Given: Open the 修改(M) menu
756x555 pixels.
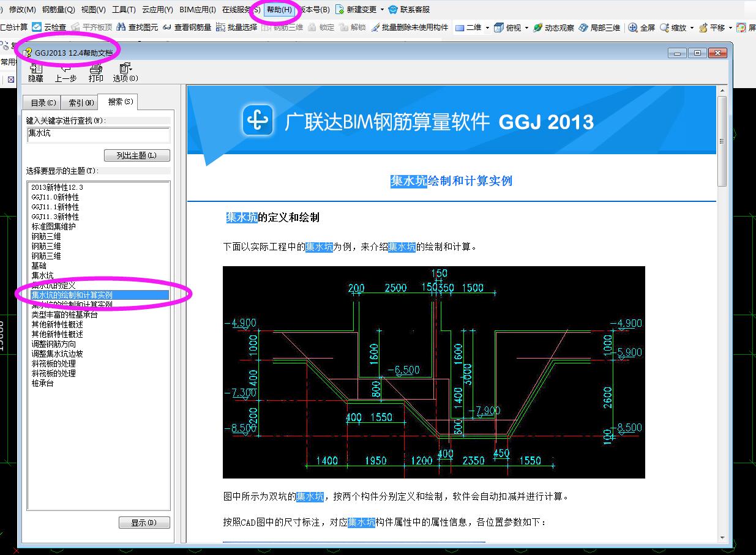Looking at the screenshot, I should pos(23,10).
